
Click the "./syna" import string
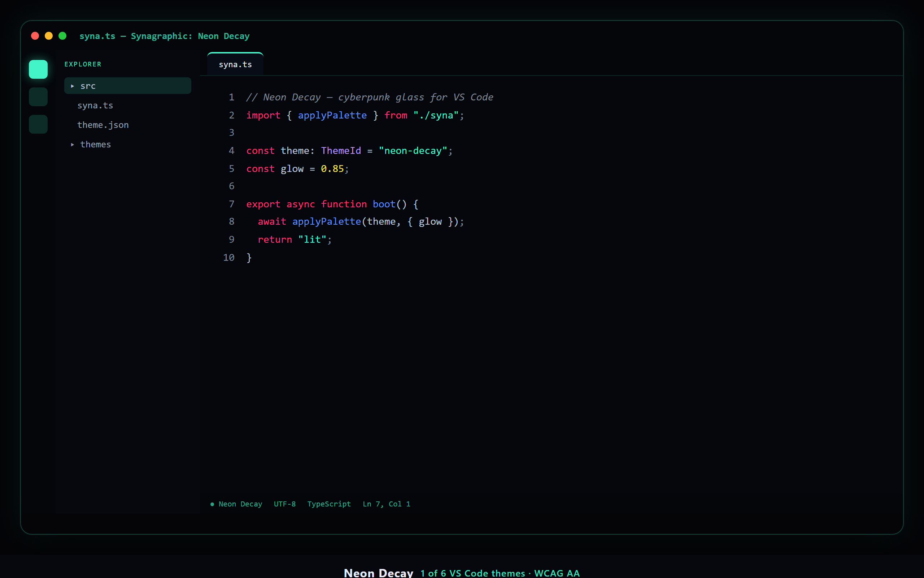(436, 115)
